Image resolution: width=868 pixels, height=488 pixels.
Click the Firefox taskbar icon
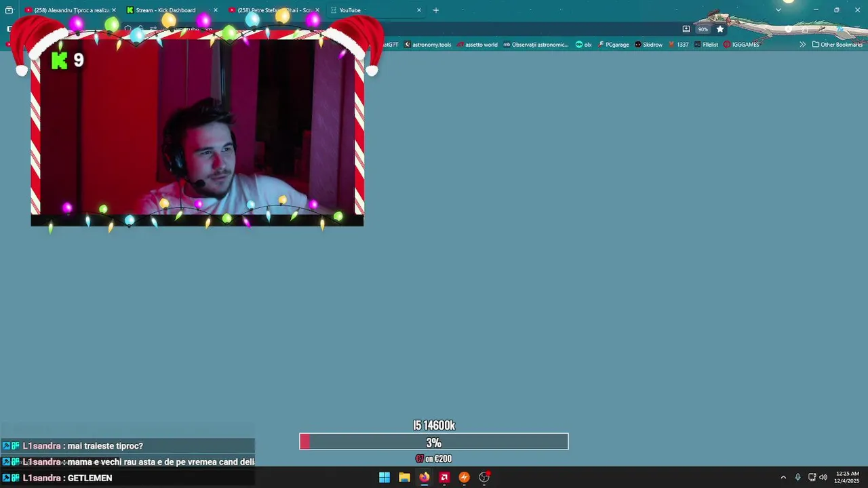click(425, 477)
